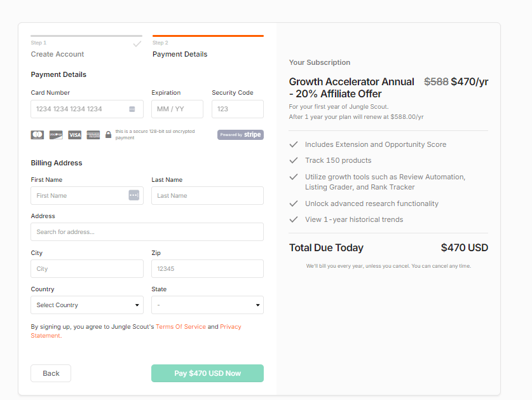Click the Search for address field
The image size is (532, 400).
[x=147, y=232]
